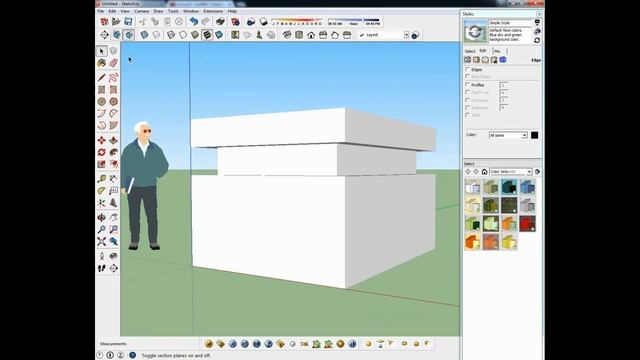This screenshot has height=360, width=640.
Task: Open the Draw menu
Action: pos(158,11)
